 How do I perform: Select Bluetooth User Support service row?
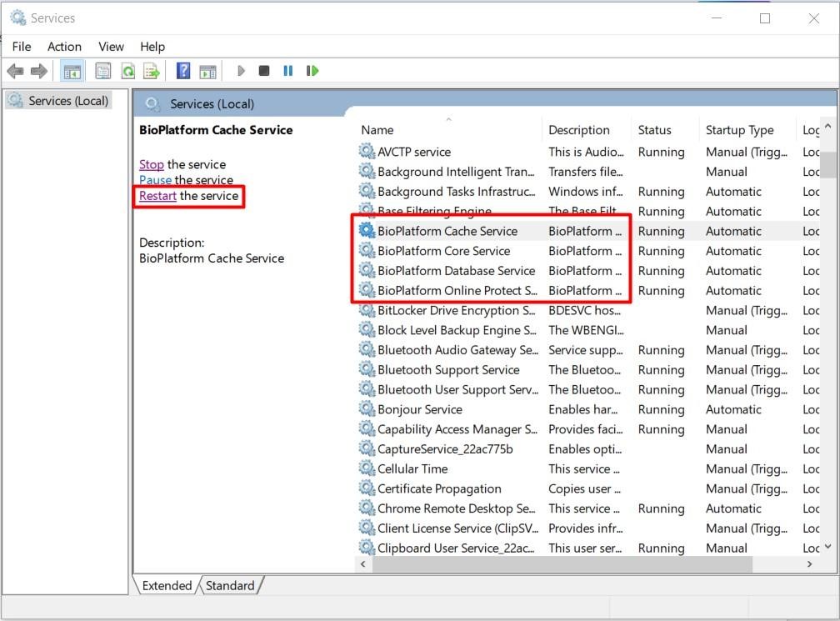click(x=587, y=389)
